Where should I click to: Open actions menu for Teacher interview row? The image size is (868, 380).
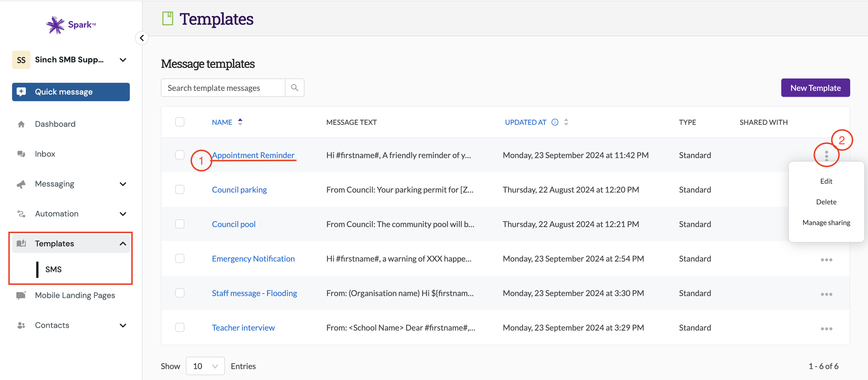click(826, 329)
